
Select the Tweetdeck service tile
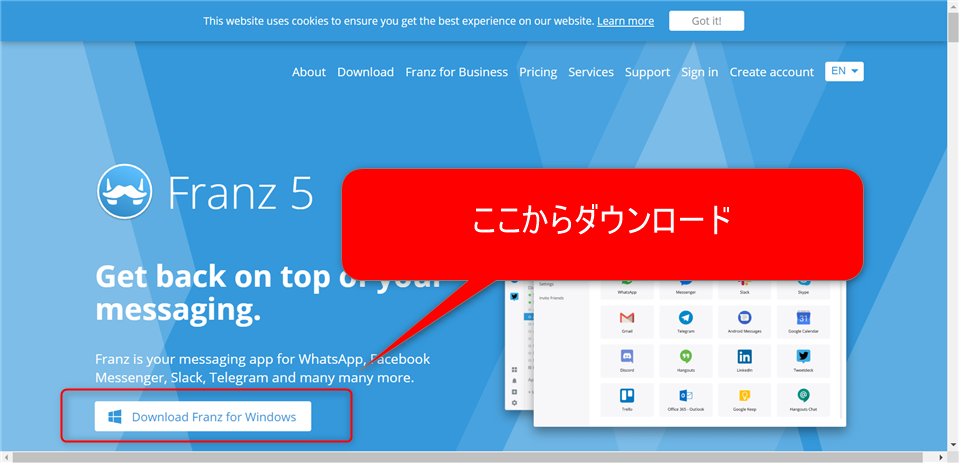803,361
